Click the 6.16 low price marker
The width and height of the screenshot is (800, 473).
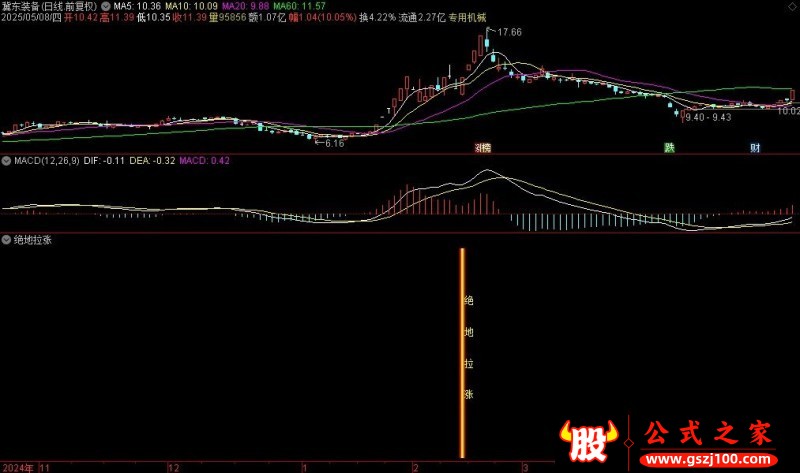click(x=334, y=143)
